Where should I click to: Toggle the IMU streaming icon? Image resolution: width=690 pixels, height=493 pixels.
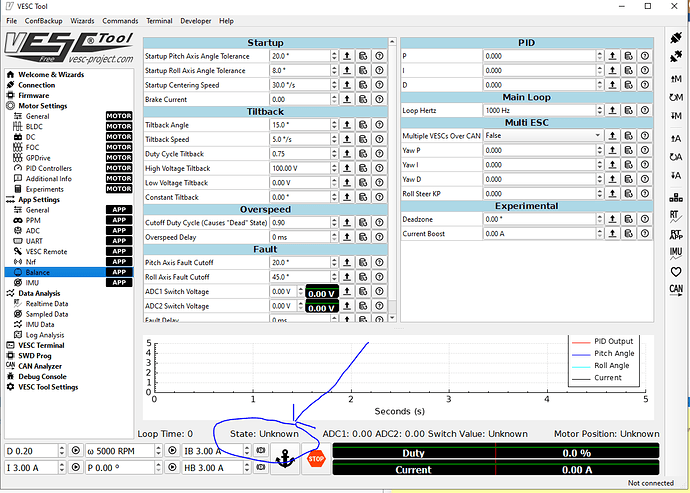pos(675,251)
